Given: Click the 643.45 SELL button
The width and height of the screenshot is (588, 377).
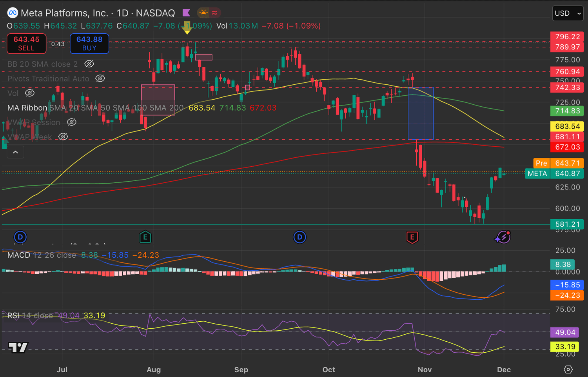Looking at the screenshot, I should [27, 44].
